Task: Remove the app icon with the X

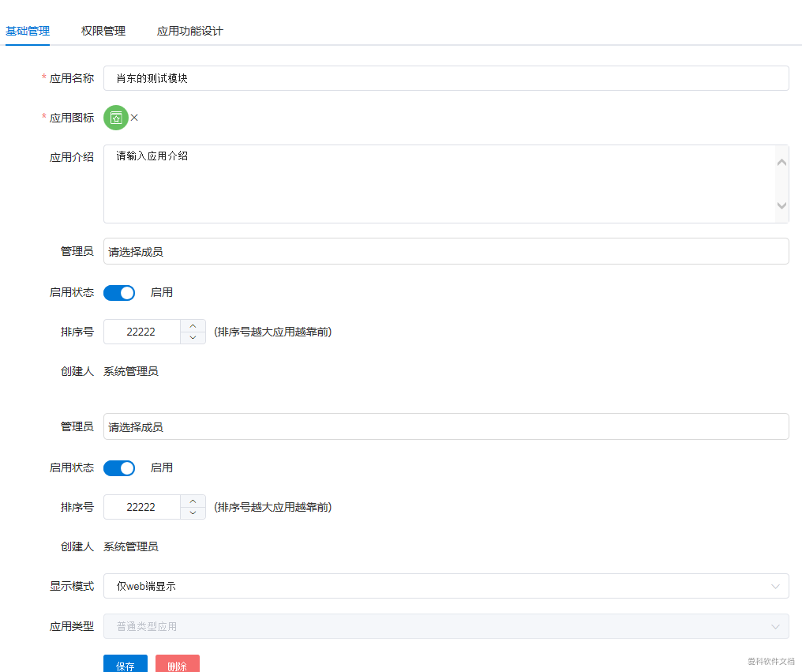Action: pos(134,118)
